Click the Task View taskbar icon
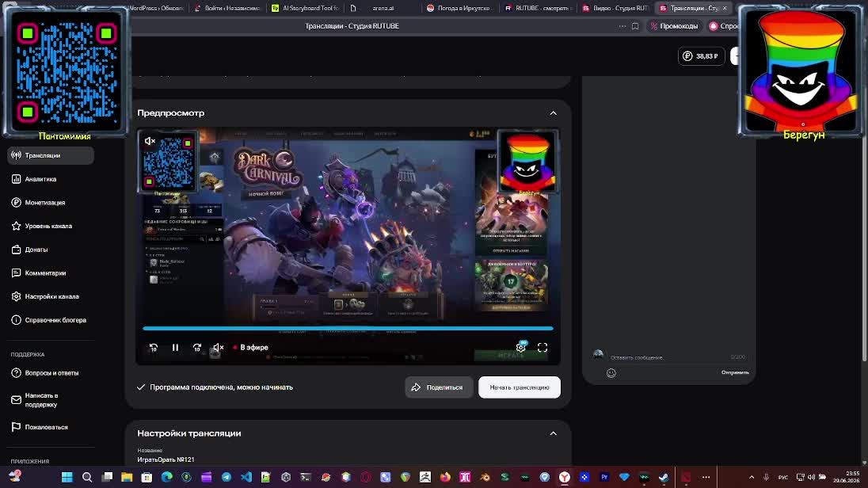The height and width of the screenshot is (488, 868). (107, 477)
